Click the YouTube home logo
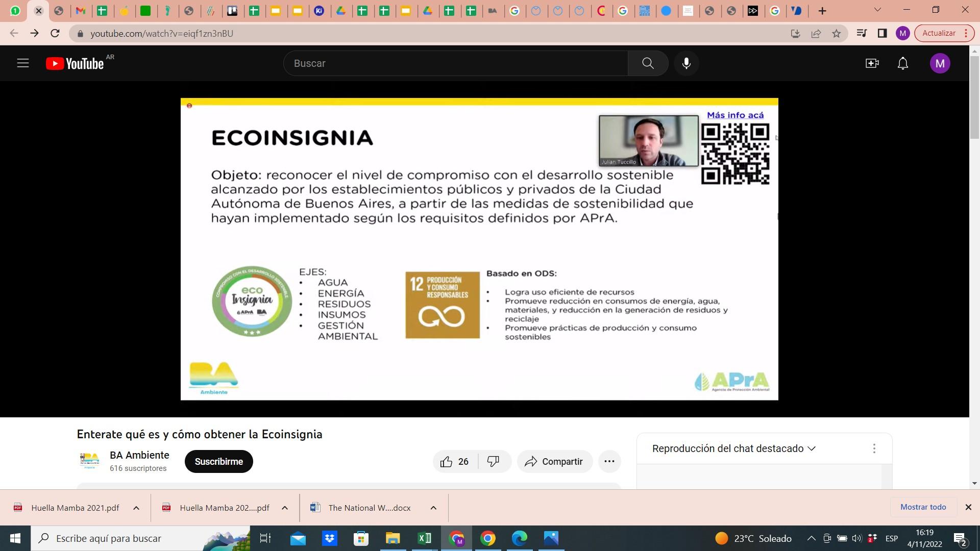Image resolution: width=980 pixels, height=551 pixels. pyautogui.click(x=75, y=63)
